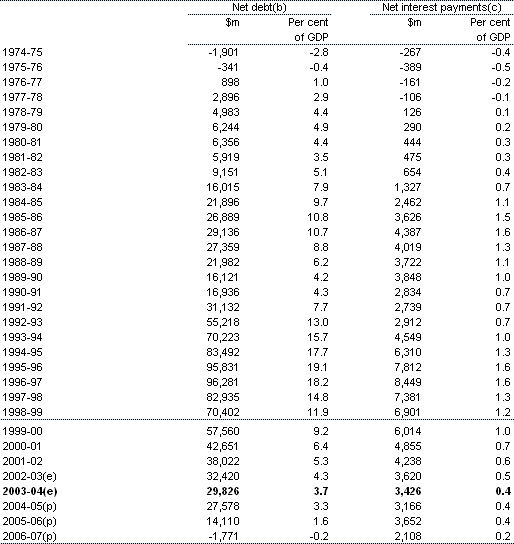Select the 1986-87 row label
Viewport: 514px width, 544px height.
[x=22, y=232]
